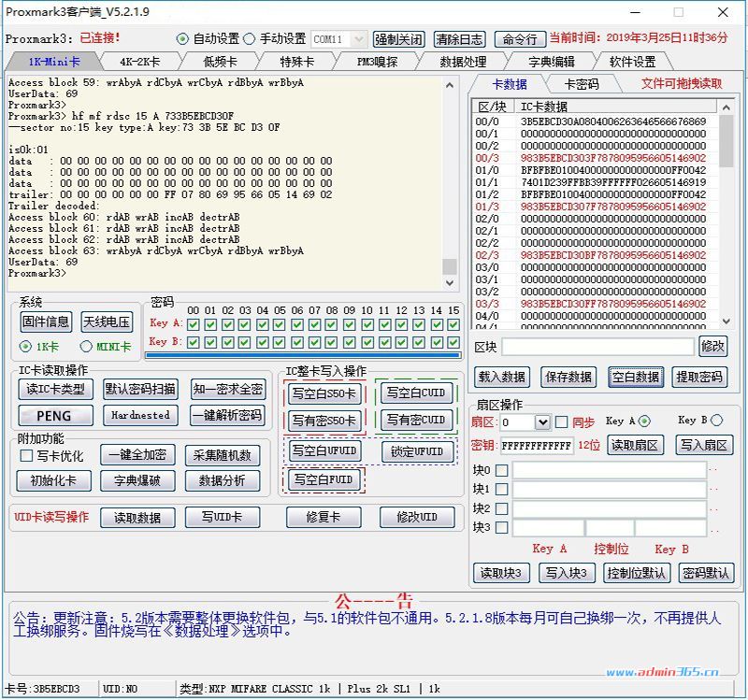Click the 区块 input field
Image resolution: width=748 pixels, height=700 pixels.
[x=597, y=347]
